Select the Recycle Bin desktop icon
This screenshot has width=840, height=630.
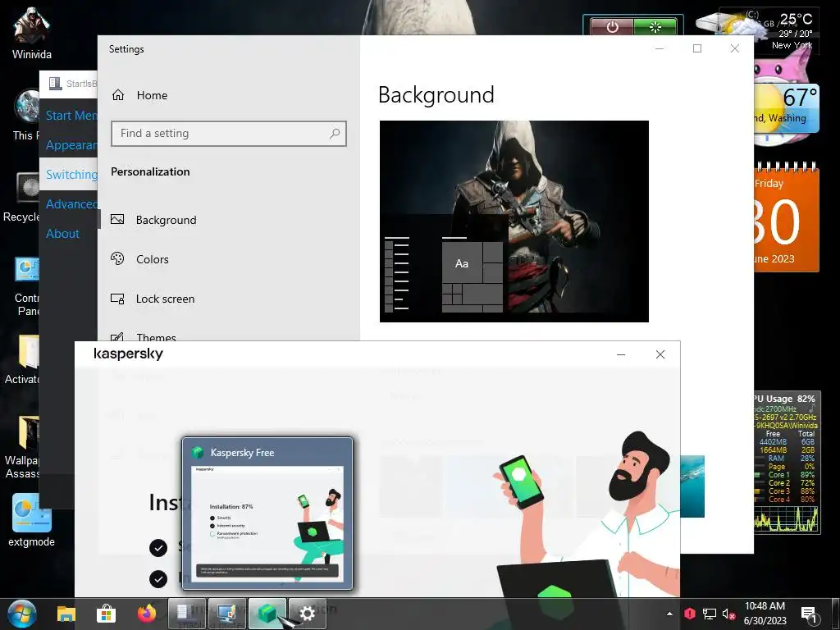coord(21,197)
